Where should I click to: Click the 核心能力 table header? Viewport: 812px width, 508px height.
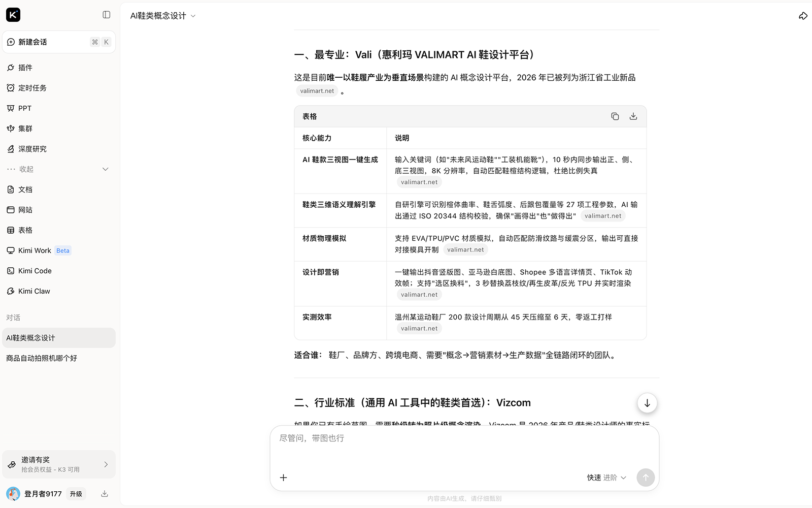341,138
